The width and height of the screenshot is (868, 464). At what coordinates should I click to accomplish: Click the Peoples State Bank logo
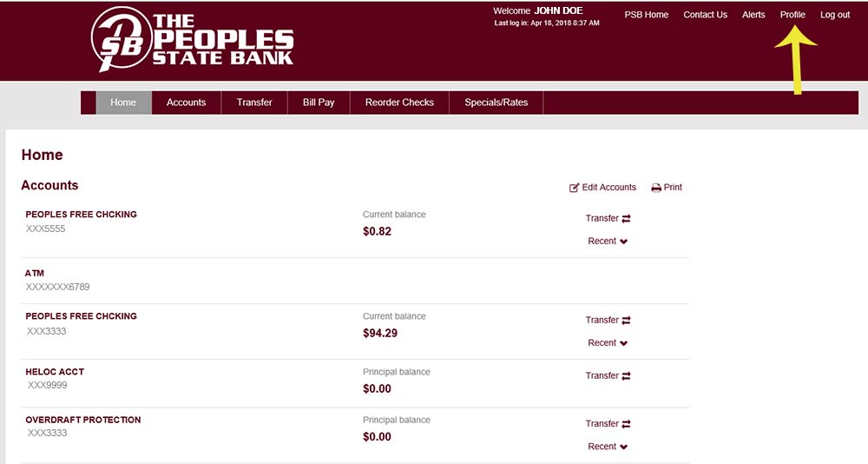[x=192, y=40]
